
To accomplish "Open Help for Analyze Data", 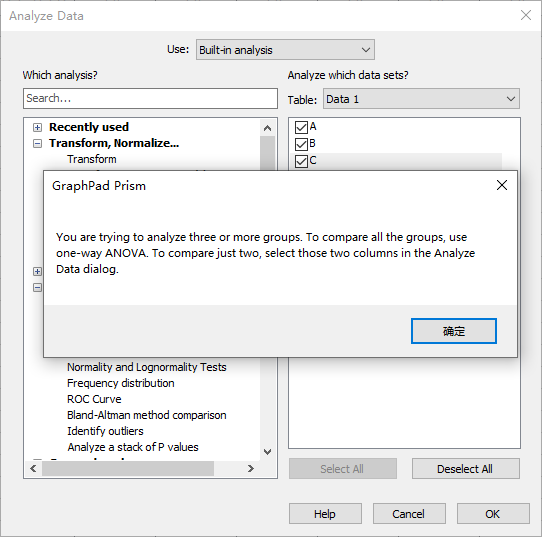I will pos(325,514).
